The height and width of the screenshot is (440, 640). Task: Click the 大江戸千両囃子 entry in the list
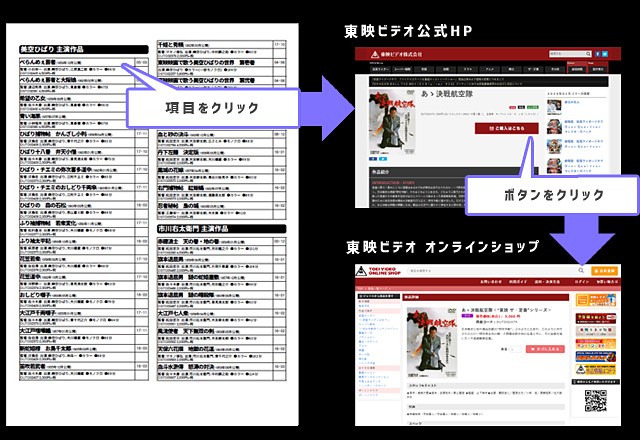[x=84, y=317]
